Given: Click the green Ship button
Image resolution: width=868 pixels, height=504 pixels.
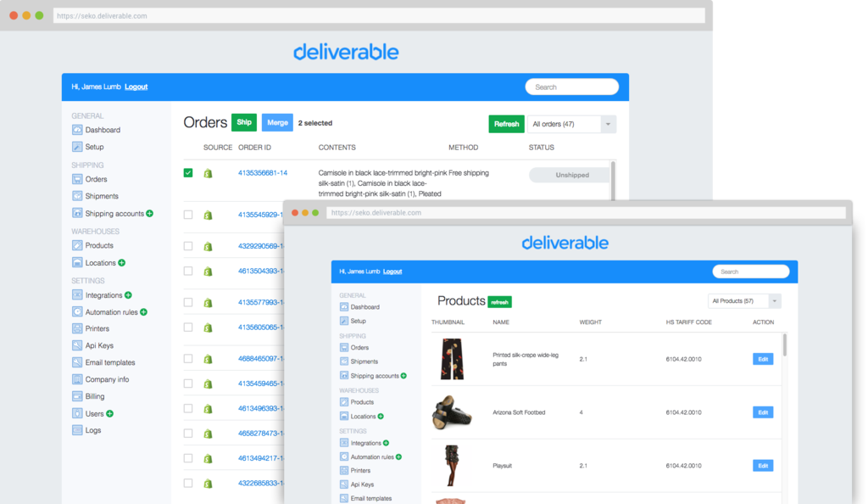Looking at the screenshot, I should (x=243, y=122).
